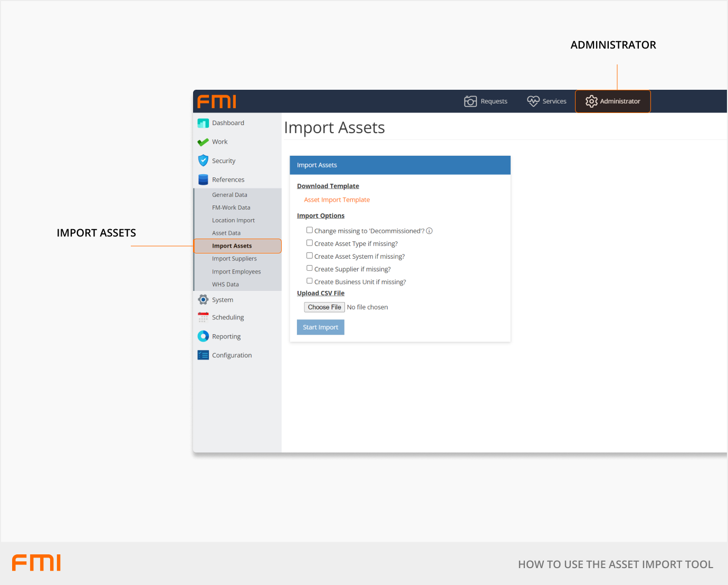Click the green checkmark Work icon
This screenshot has height=585, width=728.
(x=203, y=142)
